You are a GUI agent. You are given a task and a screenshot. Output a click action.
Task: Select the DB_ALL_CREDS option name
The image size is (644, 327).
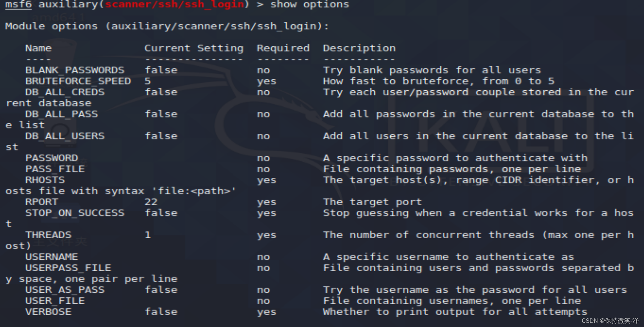pos(65,92)
